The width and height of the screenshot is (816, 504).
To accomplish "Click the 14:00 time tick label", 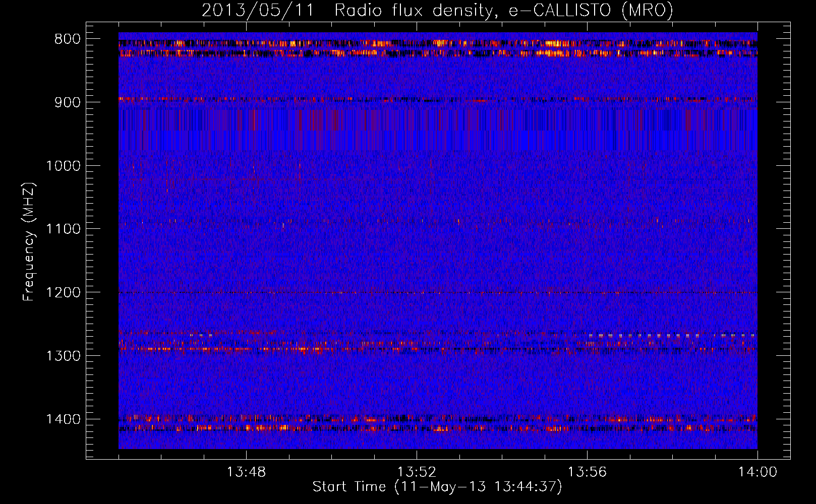I will click(x=757, y=472).
